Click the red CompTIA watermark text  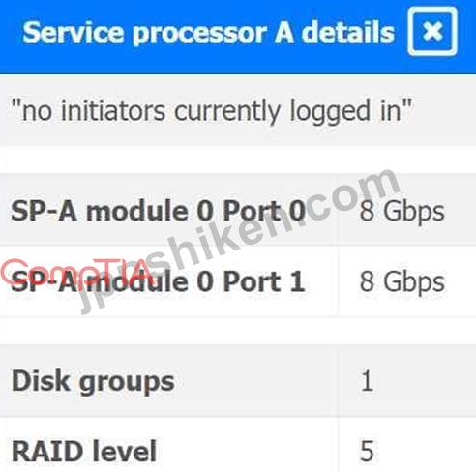tap(77, 273)
